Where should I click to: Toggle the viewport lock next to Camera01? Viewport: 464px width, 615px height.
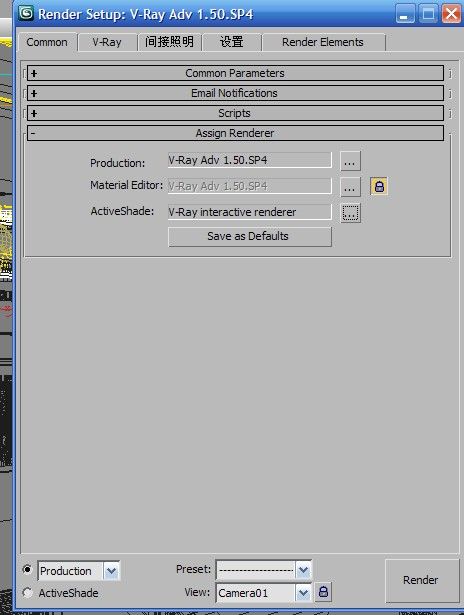[x=323, y=591]
